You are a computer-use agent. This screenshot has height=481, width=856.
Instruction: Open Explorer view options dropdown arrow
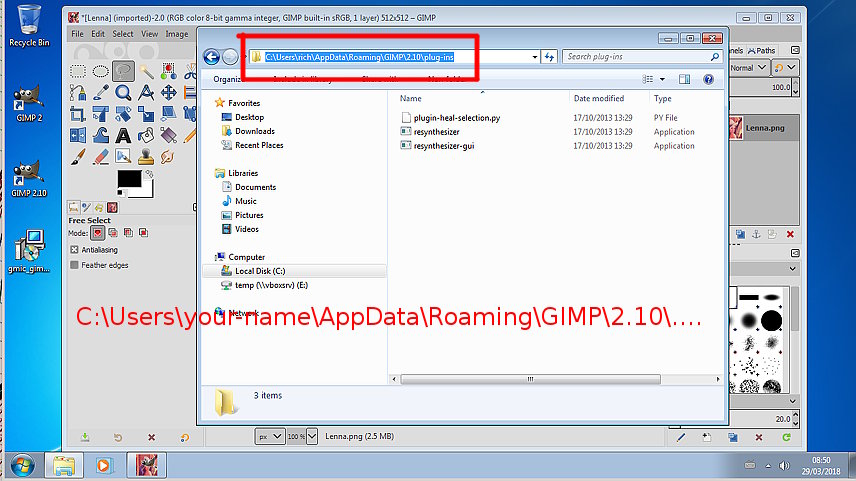coord(662,79)
